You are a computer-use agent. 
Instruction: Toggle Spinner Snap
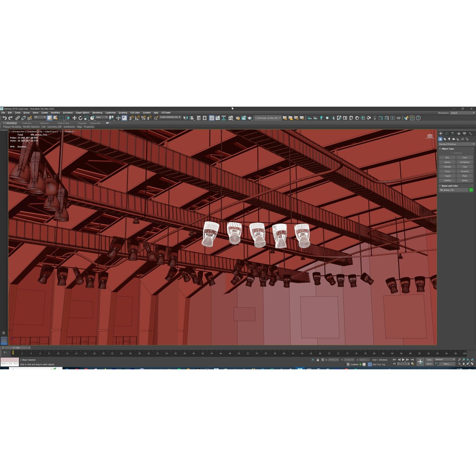tap(149, 118)
